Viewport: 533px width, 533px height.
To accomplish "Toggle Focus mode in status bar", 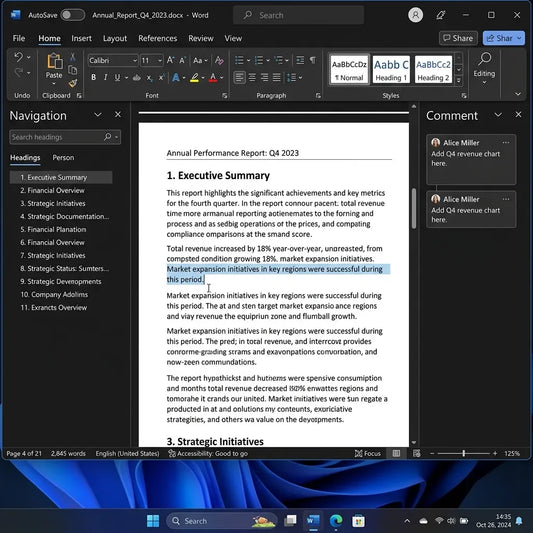I will point(368,453).
